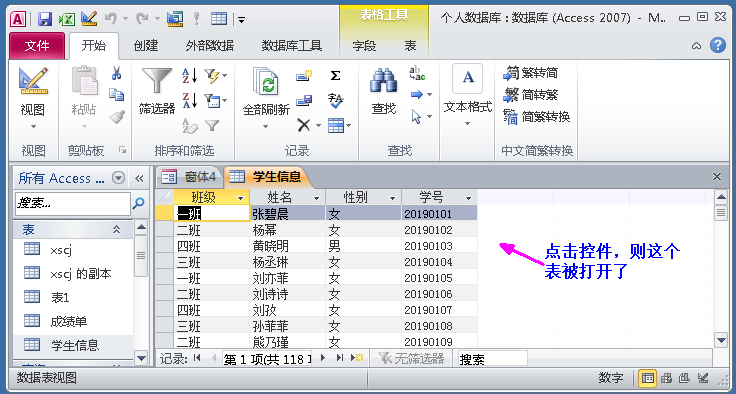Click the 简繁转换 conversion button
The width and height of the screenshot is (736, 394).
click(537, 116)
